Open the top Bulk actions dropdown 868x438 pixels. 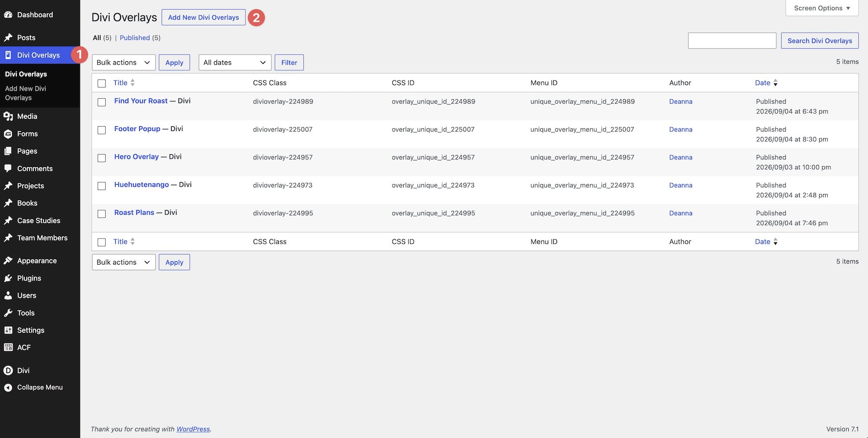tap(123, 63)
